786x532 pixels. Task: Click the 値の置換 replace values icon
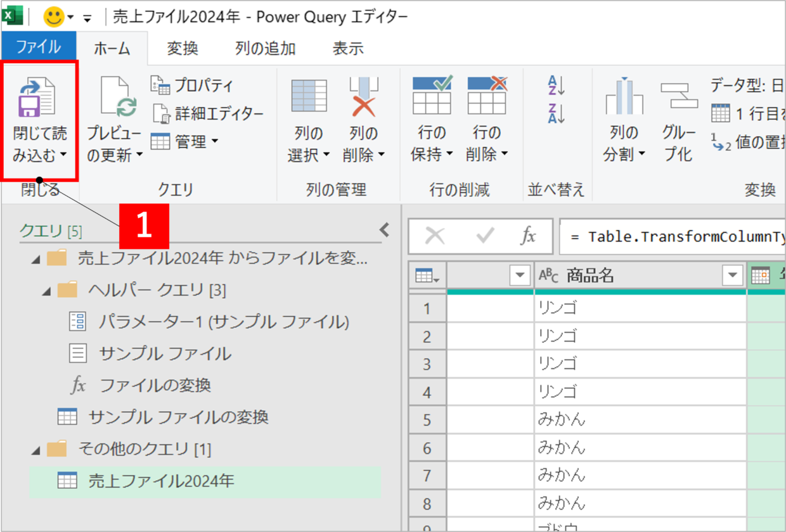(720, 143)
